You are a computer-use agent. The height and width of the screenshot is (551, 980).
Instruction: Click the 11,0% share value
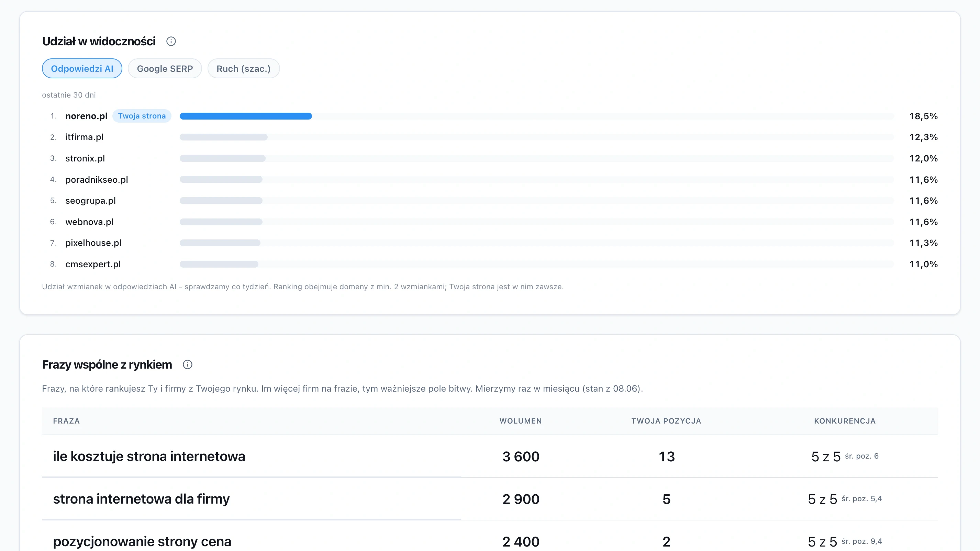pyautogui.click(x=923, y=264)
